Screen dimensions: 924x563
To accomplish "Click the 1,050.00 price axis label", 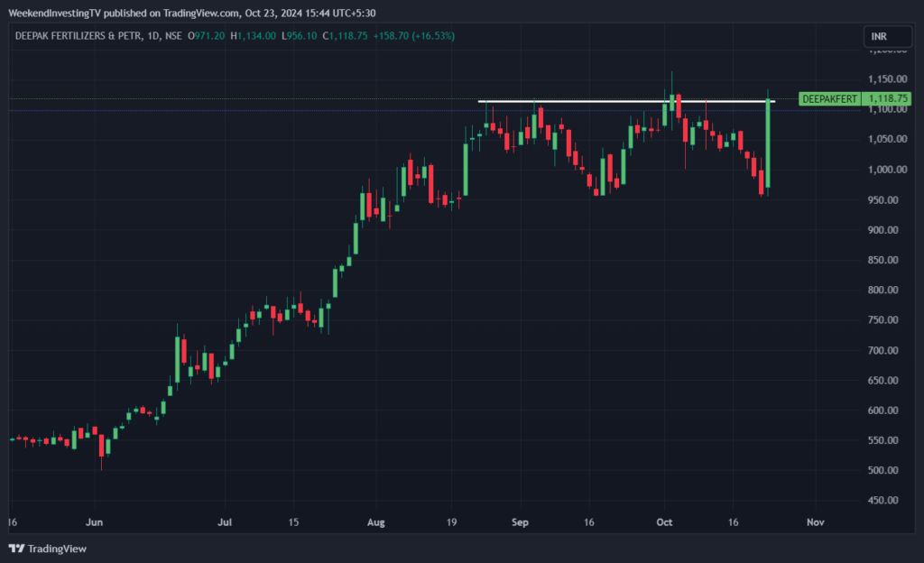I will click(888, 139).
